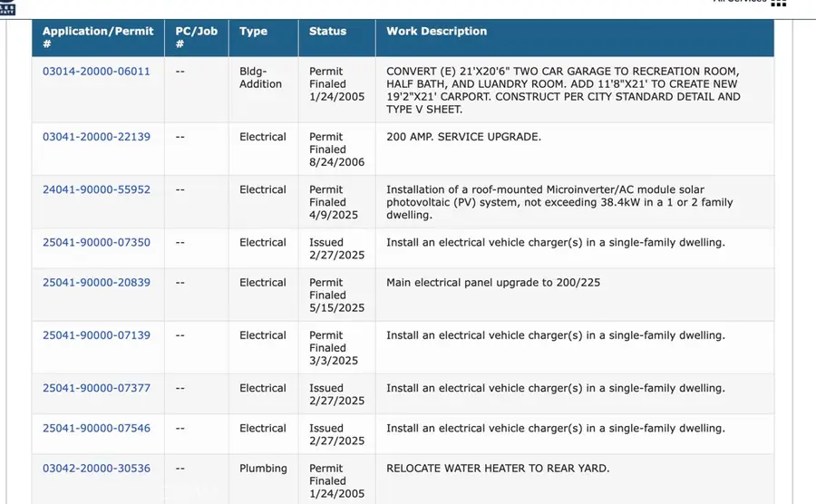816x504 pixels.
Task: Open plumbing permit 03042-20000-30536
Action: point(96,469)
